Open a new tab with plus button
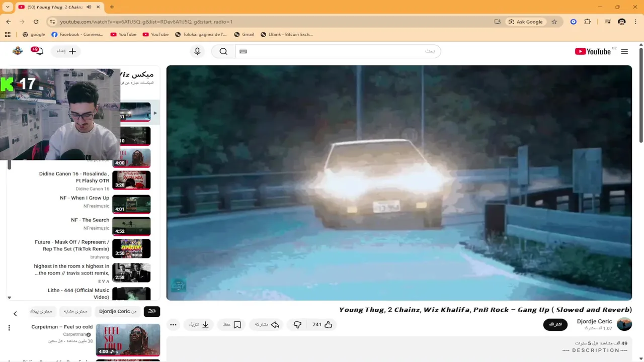The image size is (644, 362). click(112, 7)
